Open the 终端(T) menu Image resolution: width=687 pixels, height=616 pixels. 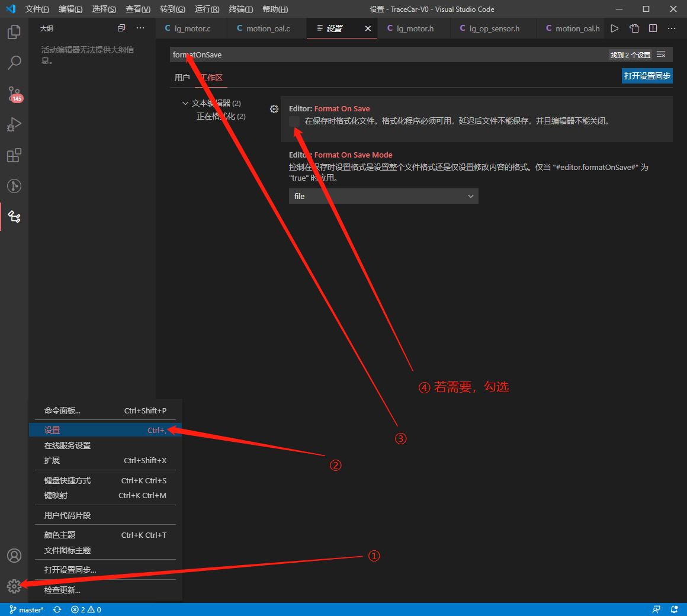click(x=241, y=9)
